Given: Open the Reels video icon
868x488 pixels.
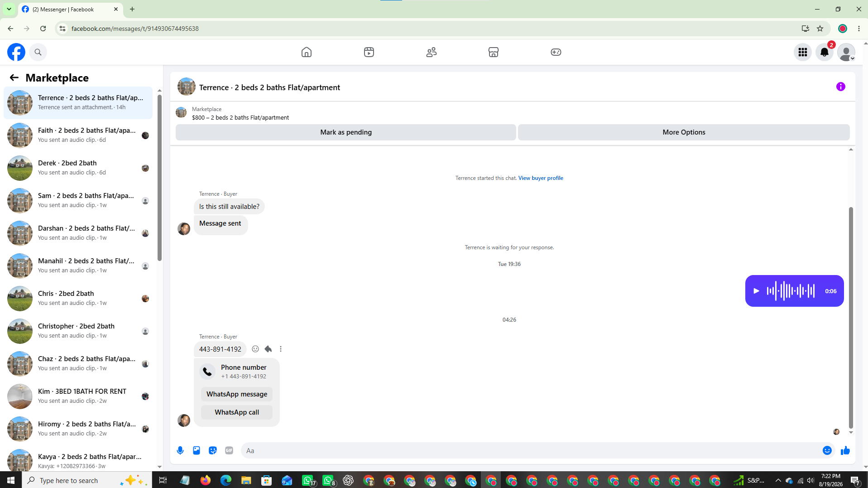Looking at the screenshot, I should click(x=369, y=52).
